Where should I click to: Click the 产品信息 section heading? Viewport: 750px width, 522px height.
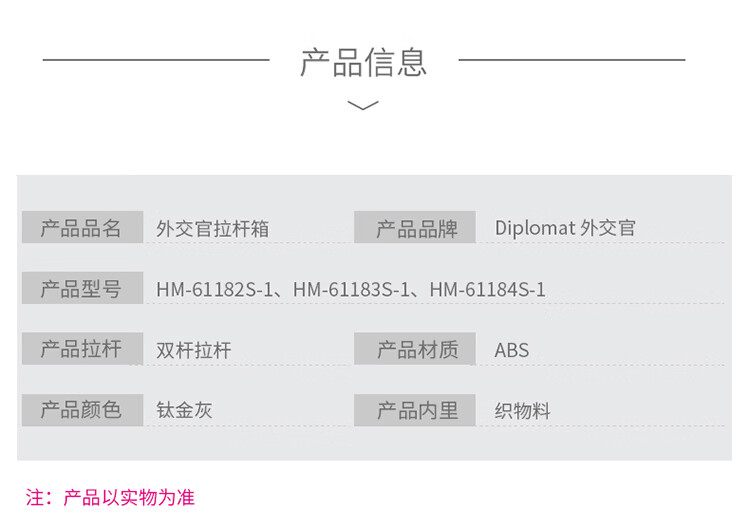(x=364, y=61)
